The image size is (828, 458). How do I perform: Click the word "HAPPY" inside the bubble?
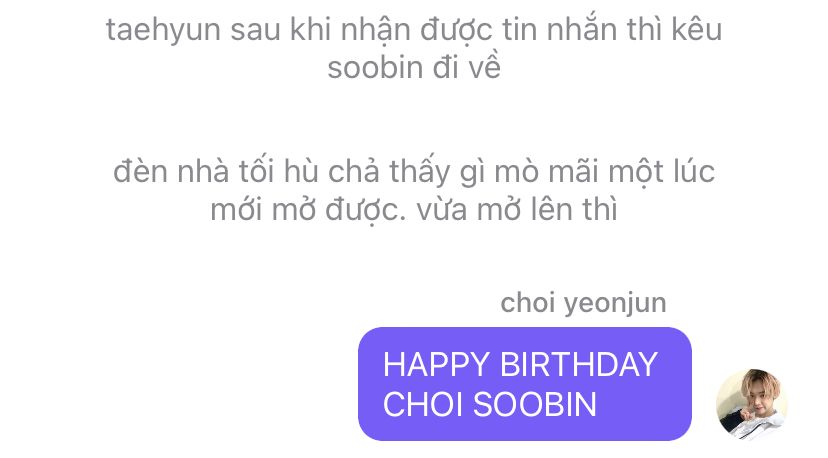coord(436,364)
